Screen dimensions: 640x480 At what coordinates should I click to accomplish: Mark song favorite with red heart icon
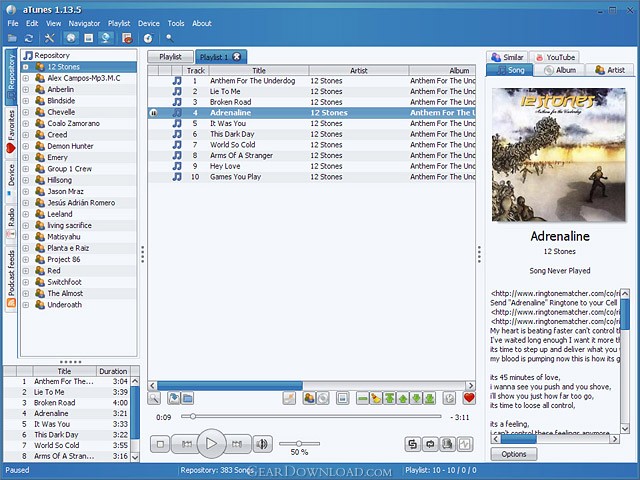[469, 398]
